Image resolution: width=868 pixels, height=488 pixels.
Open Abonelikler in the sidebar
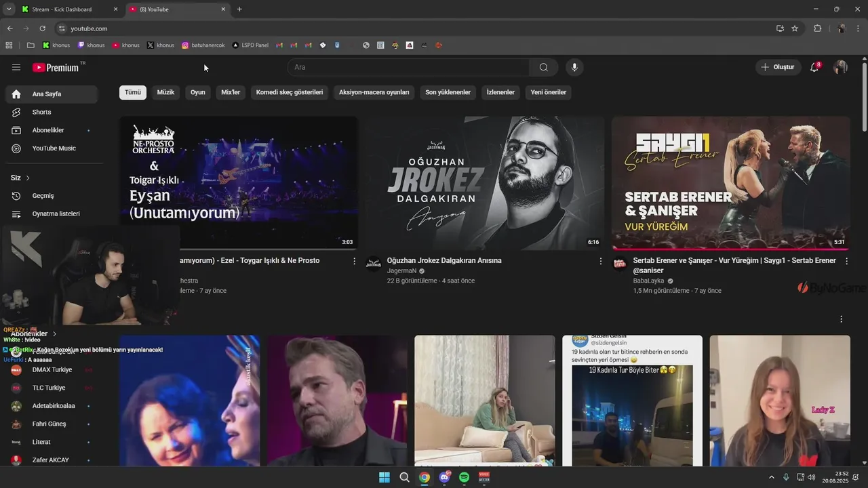tap(52, 130)
